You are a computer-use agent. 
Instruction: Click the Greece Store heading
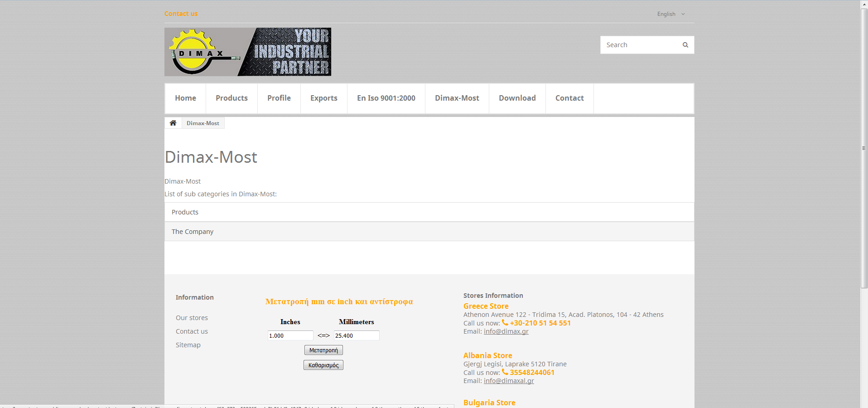(486, 306)
